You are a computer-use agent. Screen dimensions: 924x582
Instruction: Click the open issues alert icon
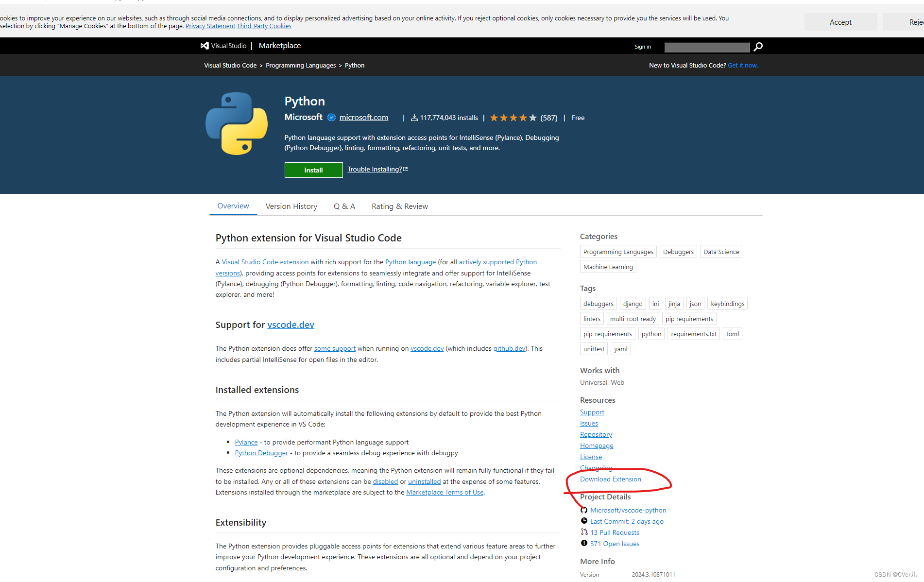(584, 543)
